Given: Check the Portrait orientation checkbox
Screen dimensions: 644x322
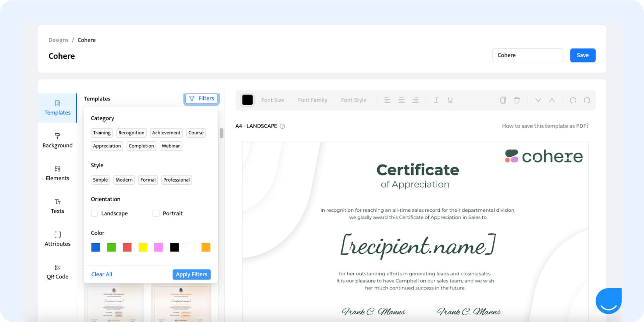Looking at the screenshot, I should [156, 213].
